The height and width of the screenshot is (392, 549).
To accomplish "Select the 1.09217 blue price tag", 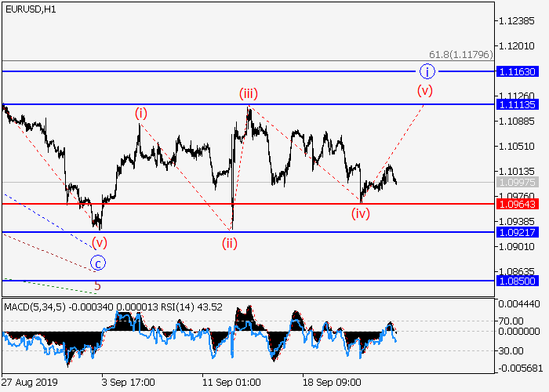I will click(x=517, y=232).
